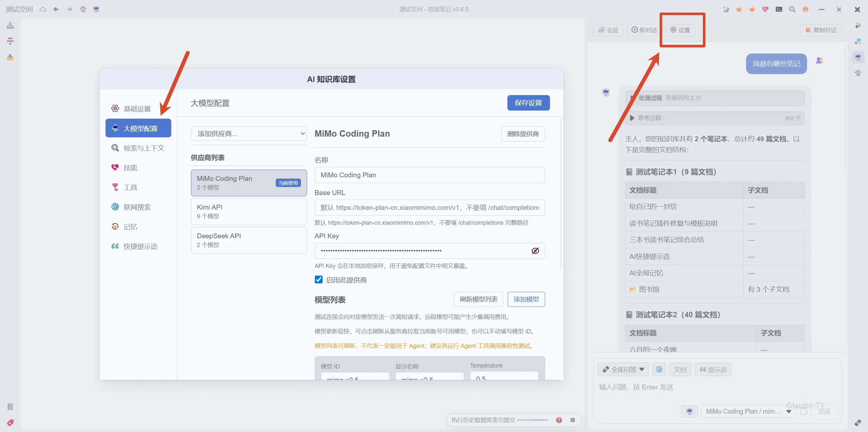
Task: Click the user avatar icon beside chat message
Action: point(820,60)
